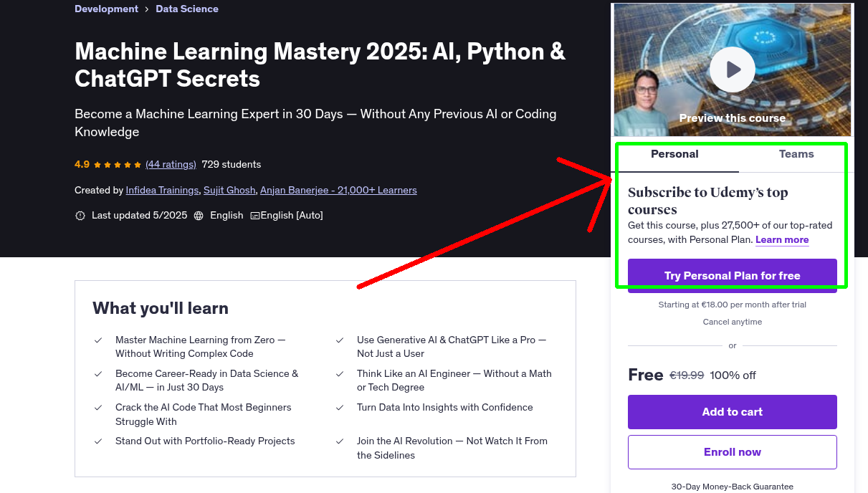Image resolution: width=868 pixels, height=493 pixels.
Task: Click 'Turn Data Into Insights' item
Action: click(x=445, y=407)
